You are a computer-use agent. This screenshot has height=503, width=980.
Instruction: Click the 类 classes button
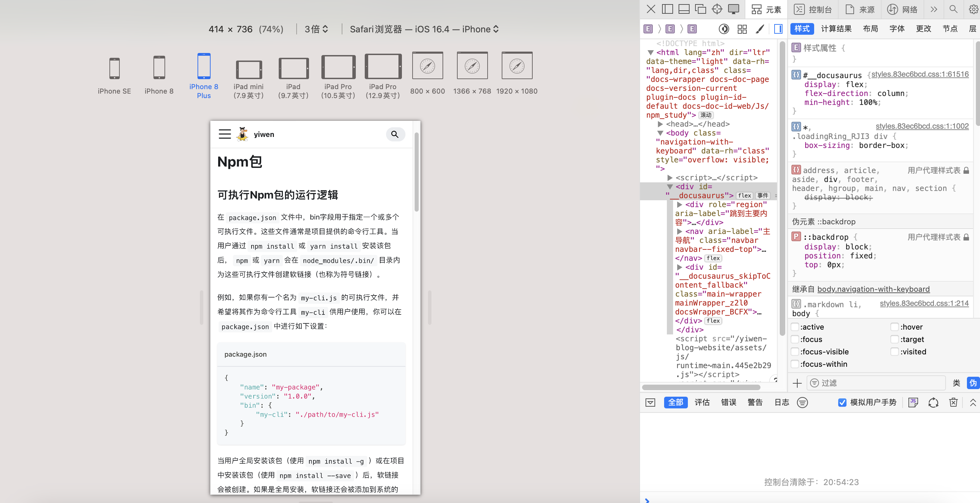956,383
